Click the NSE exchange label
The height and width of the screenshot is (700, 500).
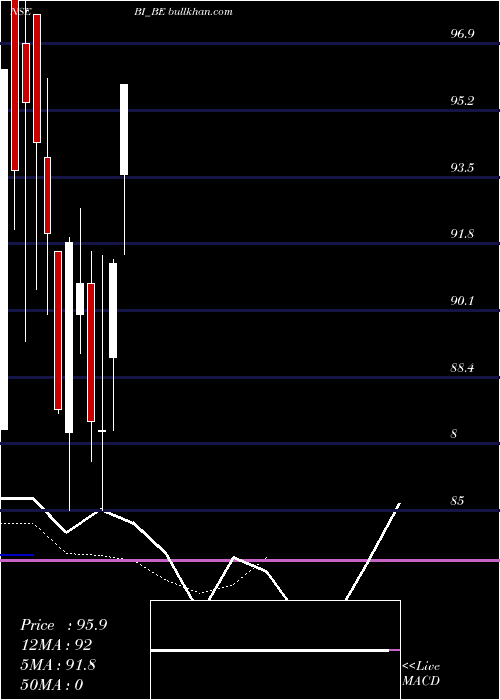(21, 12)
